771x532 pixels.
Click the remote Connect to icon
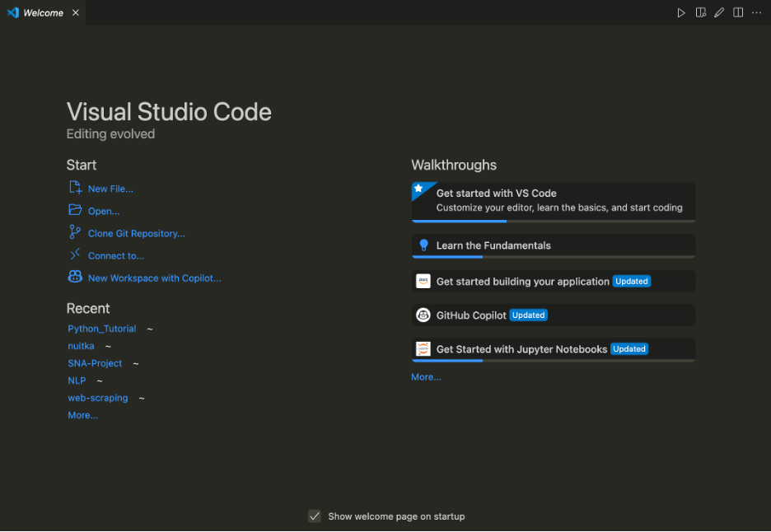point(75,255)
